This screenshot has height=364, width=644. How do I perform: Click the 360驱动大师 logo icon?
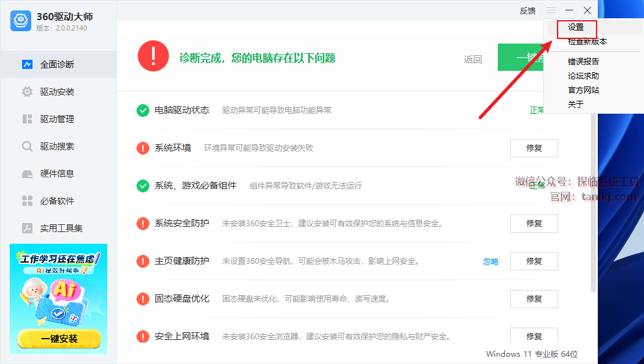[x=21, y=21]
